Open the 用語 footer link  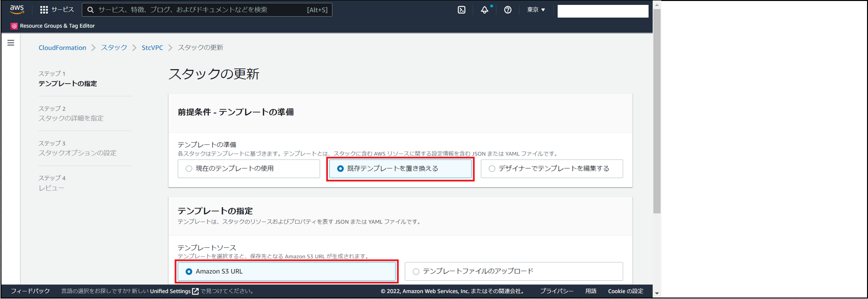pos(591,291)
